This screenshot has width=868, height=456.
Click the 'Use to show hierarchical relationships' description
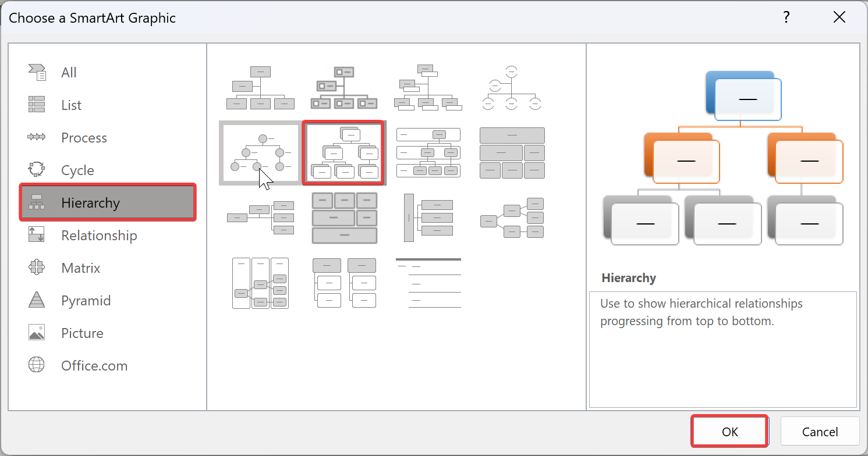pos(702,312)
